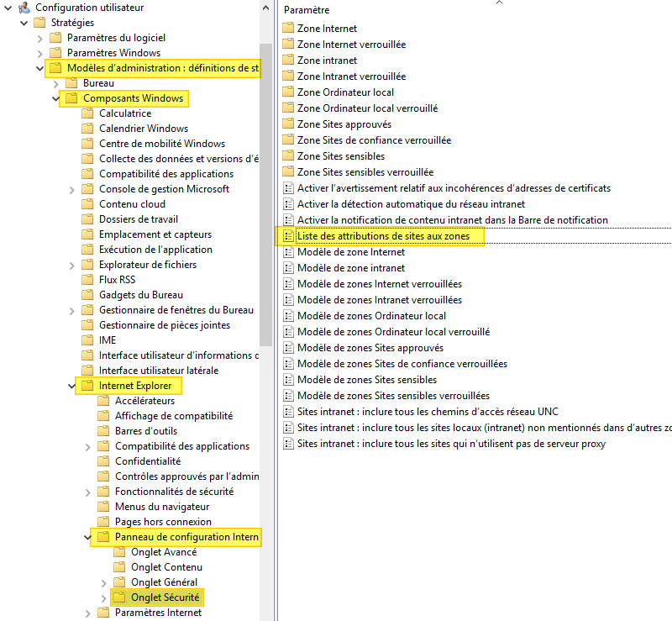Select Activer l'avertissement relatif aux incohérences d'adresses
This screenshot has width=672, height=621.
(x=454, y=188)
